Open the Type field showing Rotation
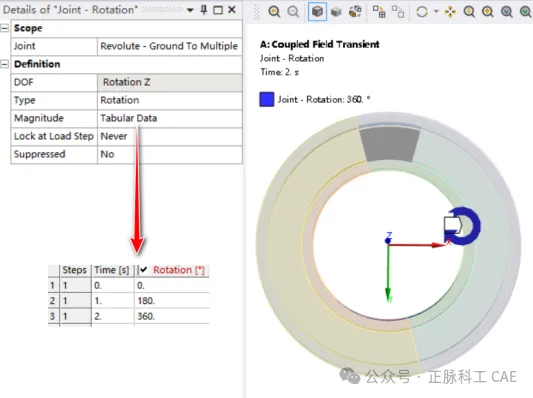The image size is (533, 398). [170, 100]
